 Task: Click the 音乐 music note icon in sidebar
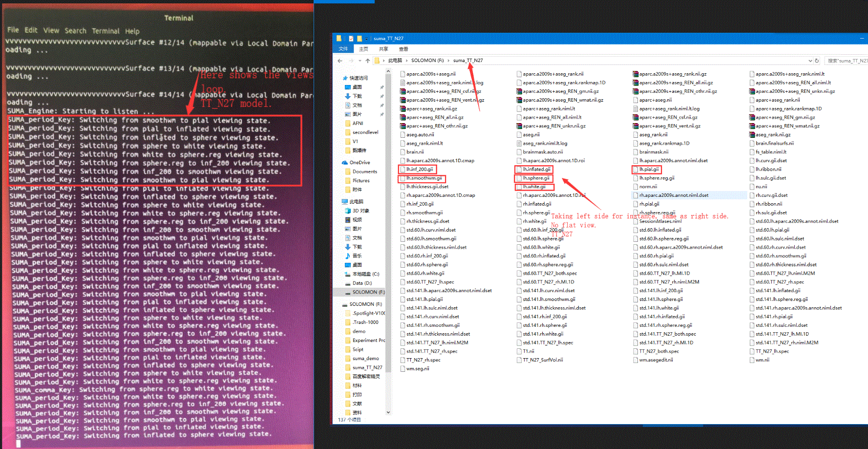[348, 256]
